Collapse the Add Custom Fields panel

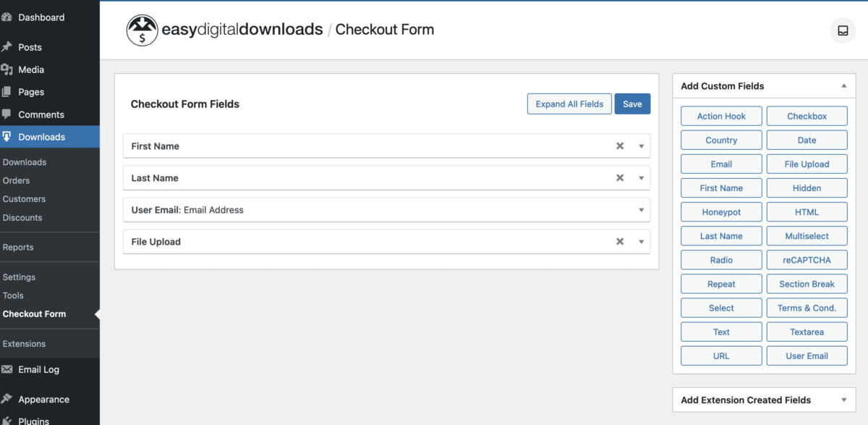[x=843, y=86]
